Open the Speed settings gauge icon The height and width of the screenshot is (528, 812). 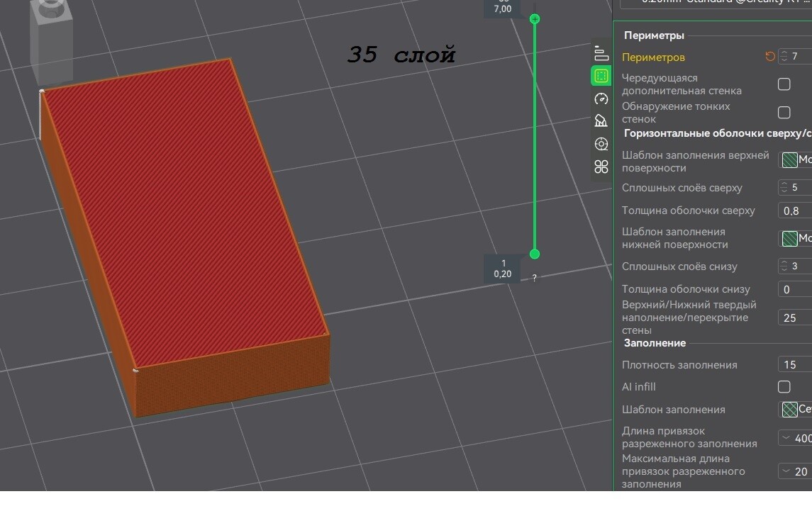click(x=601, y=99)
